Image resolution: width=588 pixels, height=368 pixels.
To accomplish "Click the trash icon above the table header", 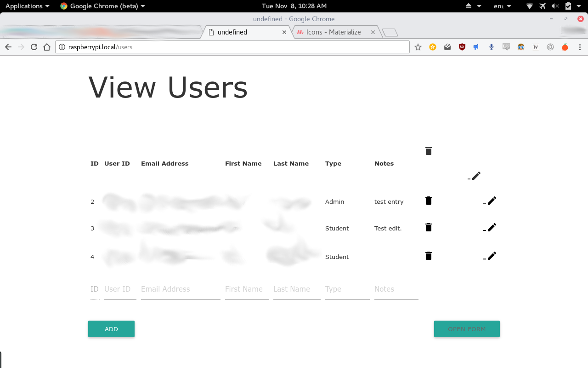I will click(429, 151).
